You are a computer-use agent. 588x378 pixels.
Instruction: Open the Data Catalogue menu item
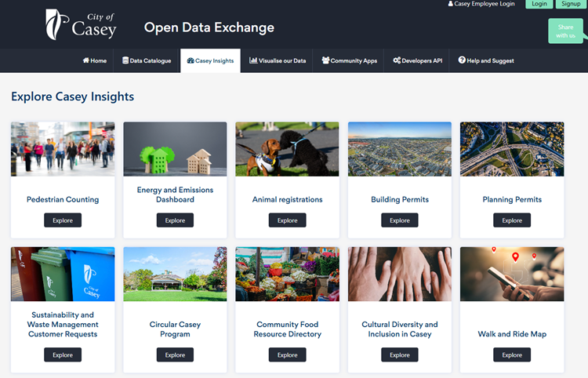(147, 60)
